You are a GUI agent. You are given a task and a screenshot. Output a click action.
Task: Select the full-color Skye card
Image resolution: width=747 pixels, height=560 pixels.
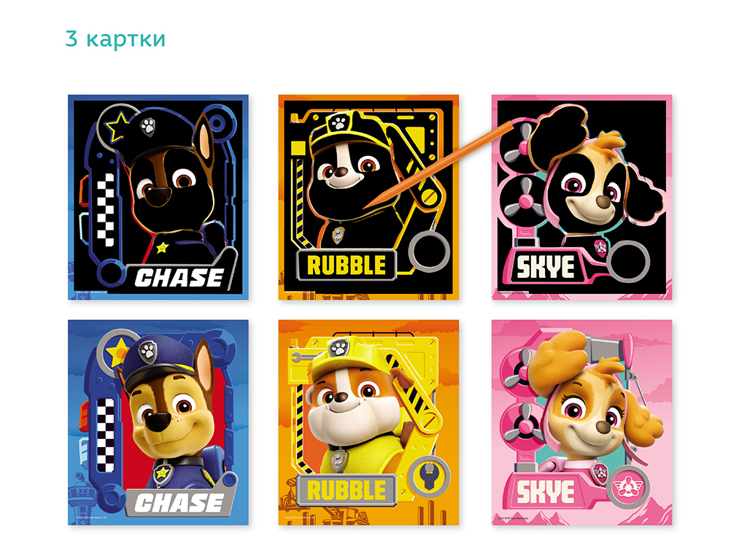coord(581,422)
